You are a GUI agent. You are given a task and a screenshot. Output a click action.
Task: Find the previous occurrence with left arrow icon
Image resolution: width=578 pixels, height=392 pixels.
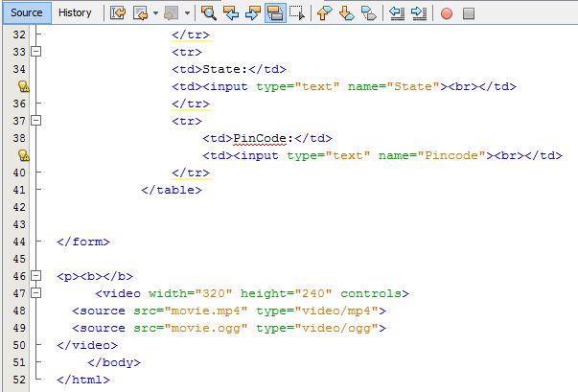point(231,13)
